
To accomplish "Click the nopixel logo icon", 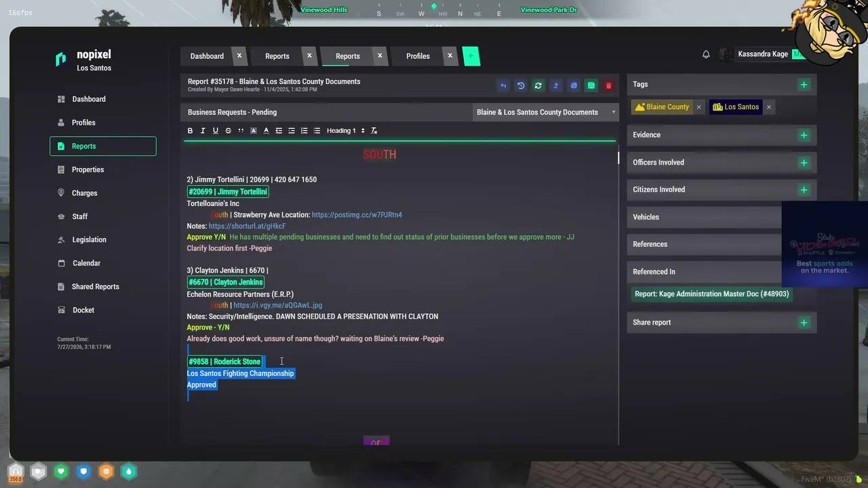I will [61, 60].
